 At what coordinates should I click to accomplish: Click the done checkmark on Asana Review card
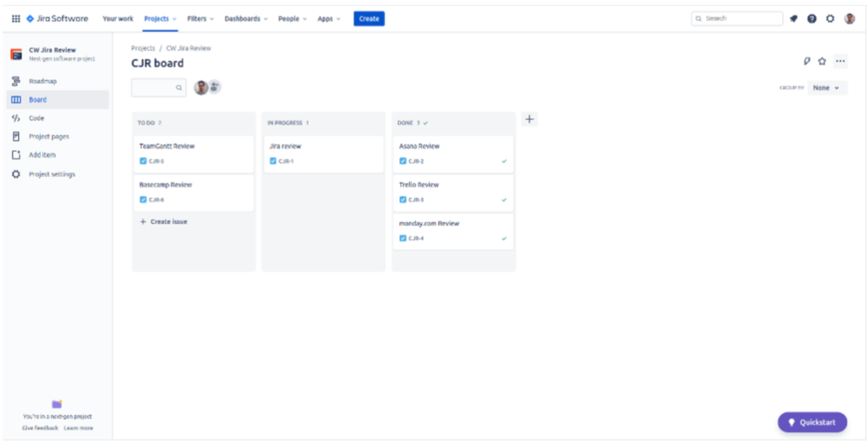point(504,161)
